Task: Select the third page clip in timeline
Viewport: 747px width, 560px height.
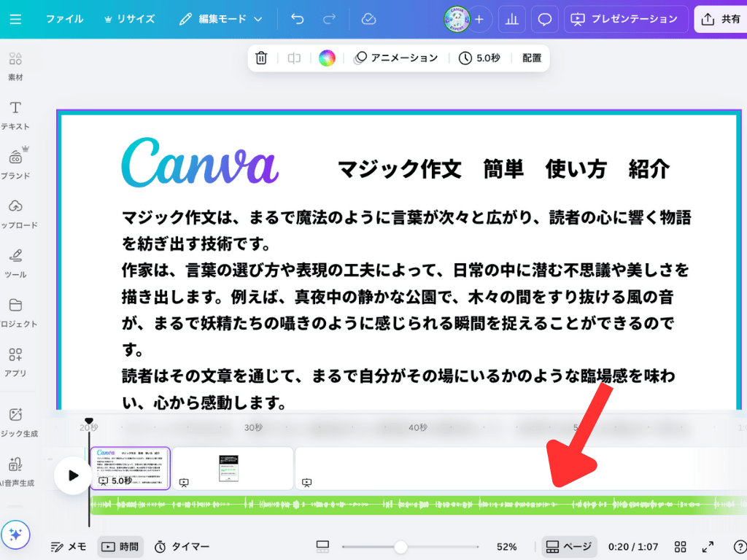Action: [521, 469]
